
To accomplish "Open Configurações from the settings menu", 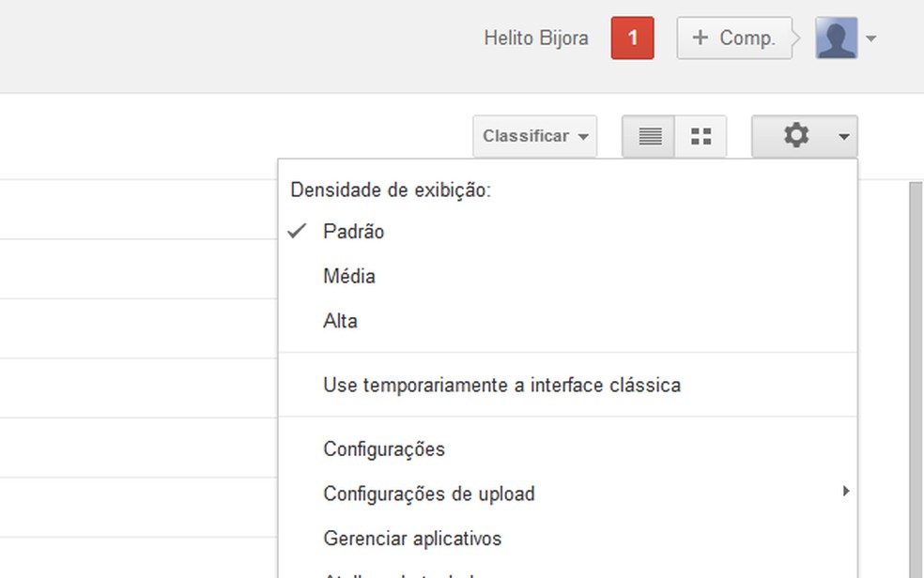I will coord(384,449).
